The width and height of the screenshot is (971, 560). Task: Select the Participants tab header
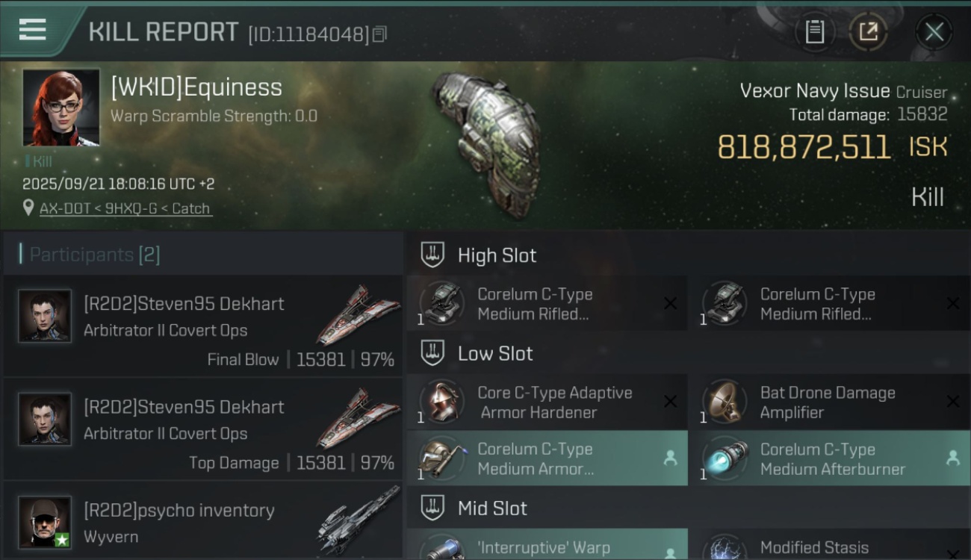coord(94,255)
